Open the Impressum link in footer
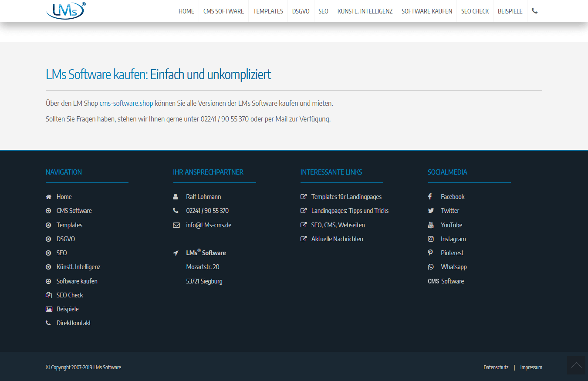 tap(531, 368)
